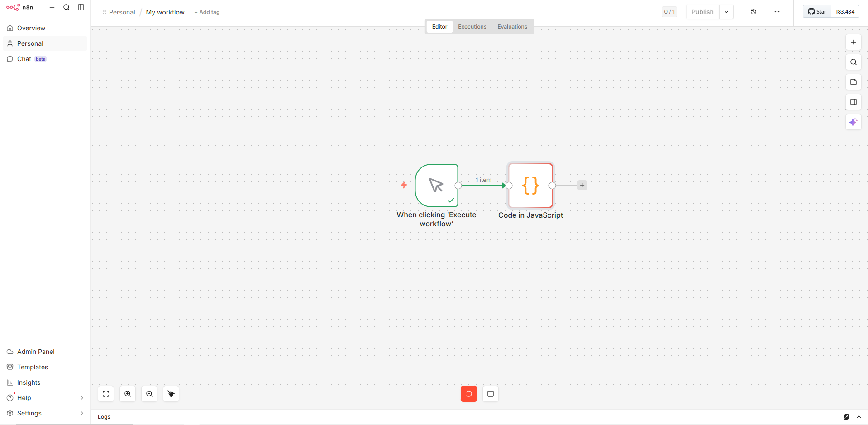Image resolution: width=868 pixels, height=425 pixels.
Task: Select the Code in JavaScript node
Action: click(x=531, y=186)
